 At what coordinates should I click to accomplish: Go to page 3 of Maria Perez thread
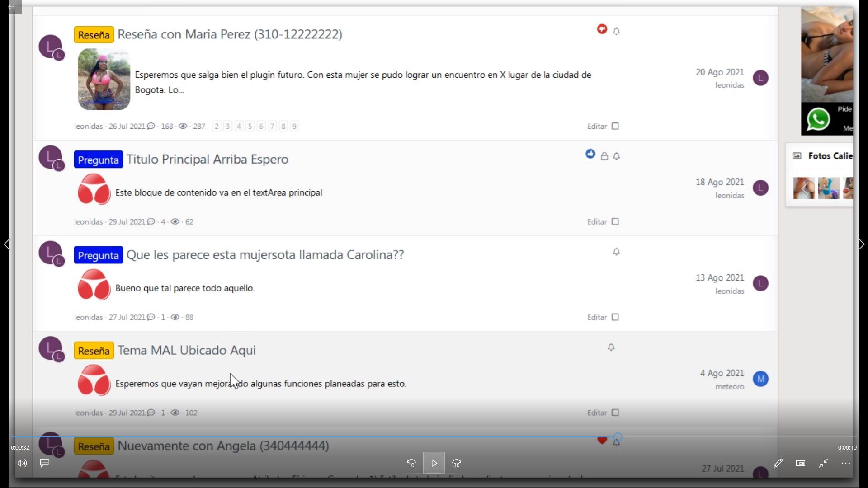[x=228, y=127]
